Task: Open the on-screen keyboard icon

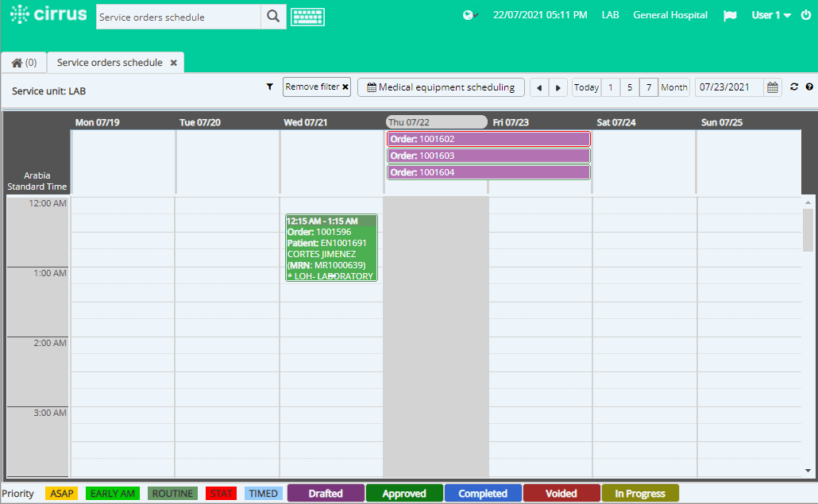Action: (x=307, y=16)
